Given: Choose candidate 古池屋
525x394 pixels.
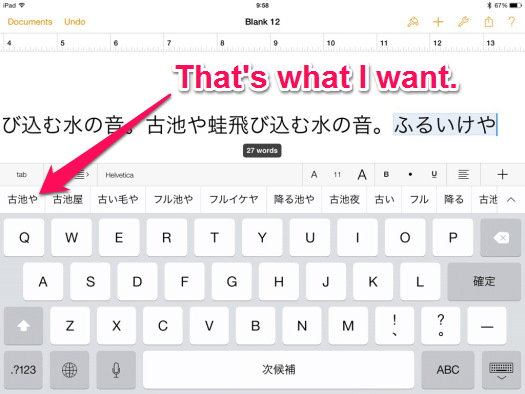Looking at the screenshot, I should point(68,200).
